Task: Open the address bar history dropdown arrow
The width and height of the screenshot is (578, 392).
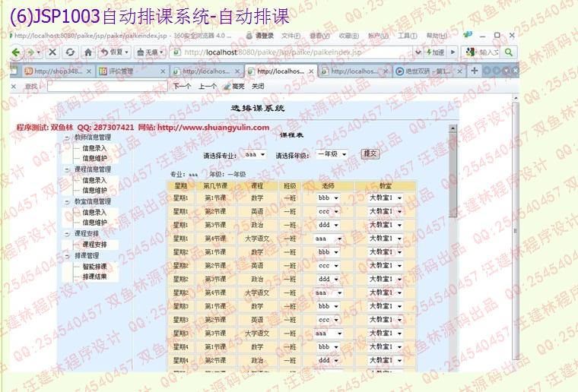Action: 418,52
